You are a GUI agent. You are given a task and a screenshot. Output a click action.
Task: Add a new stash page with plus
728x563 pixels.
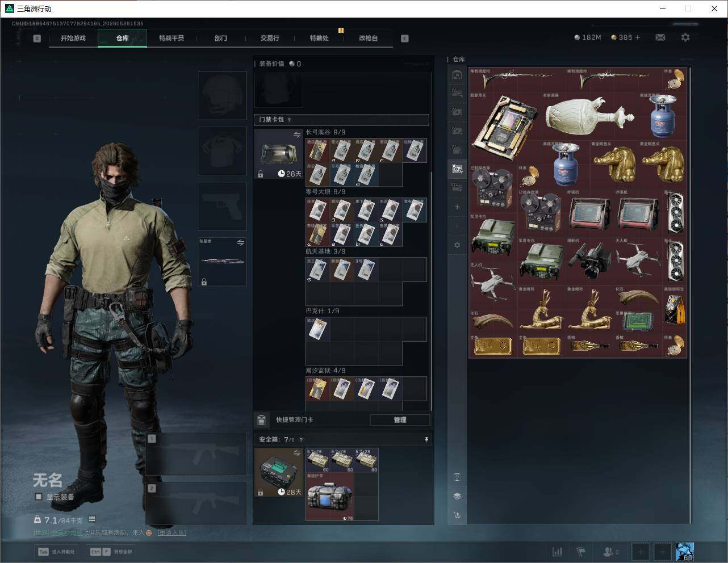click(x=457, y=207)
